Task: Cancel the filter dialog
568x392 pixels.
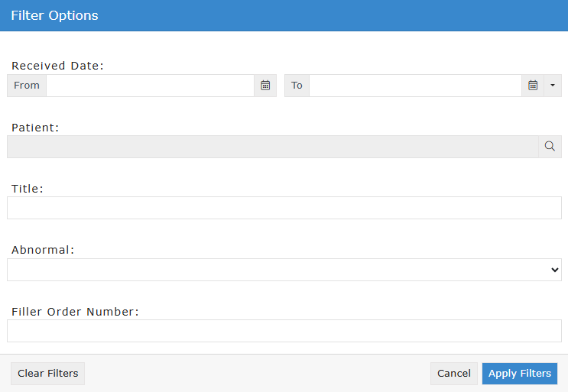Action: point(454,374)
